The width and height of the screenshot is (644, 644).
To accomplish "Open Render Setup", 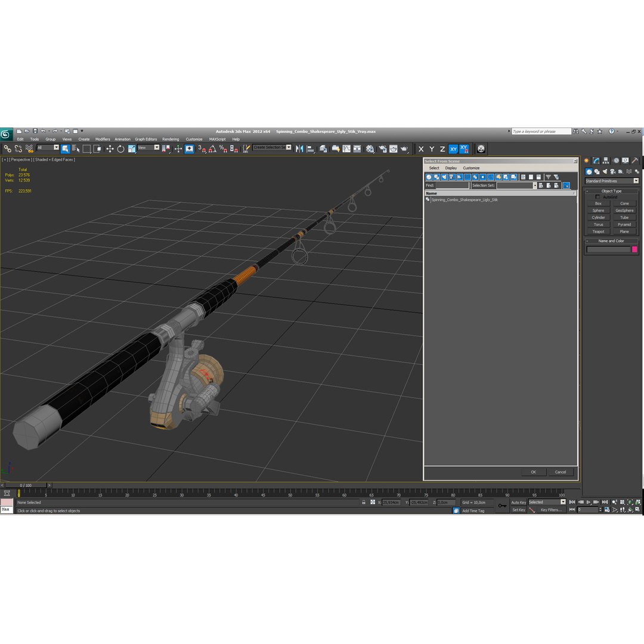I will point(382,148).
